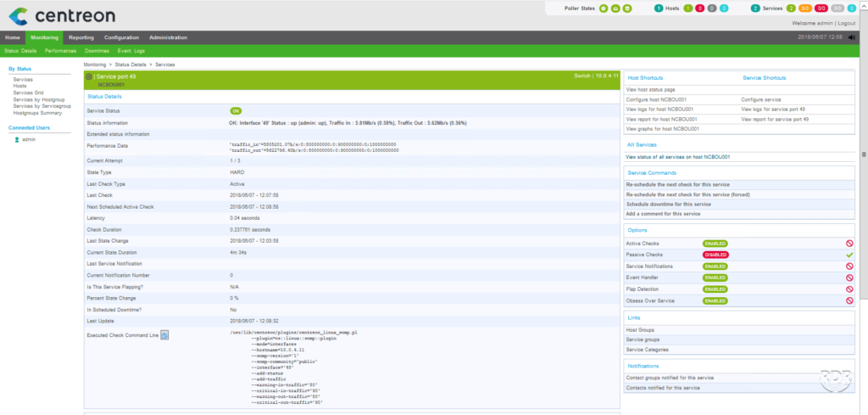The image size is (868, 415).
Task: Select Services by Servicegroup in sidebar
Action: [42, 106]
